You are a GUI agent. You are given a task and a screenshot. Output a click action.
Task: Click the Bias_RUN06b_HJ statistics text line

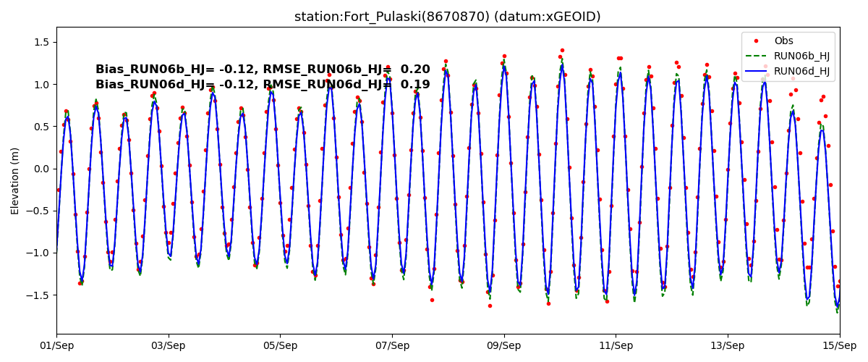(x=263, y=70)
